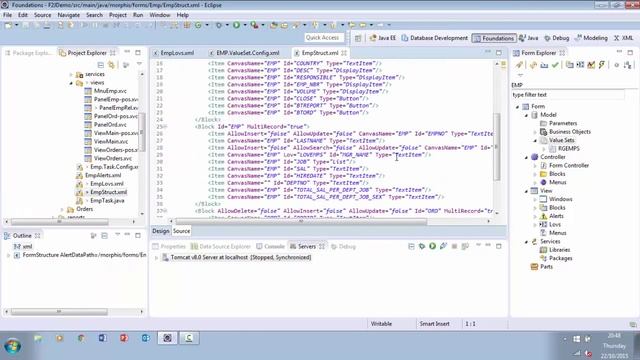Viewport: 640px width, 360px height.
Task: Switch to Modeling perspective
Action: pos(591,38)
